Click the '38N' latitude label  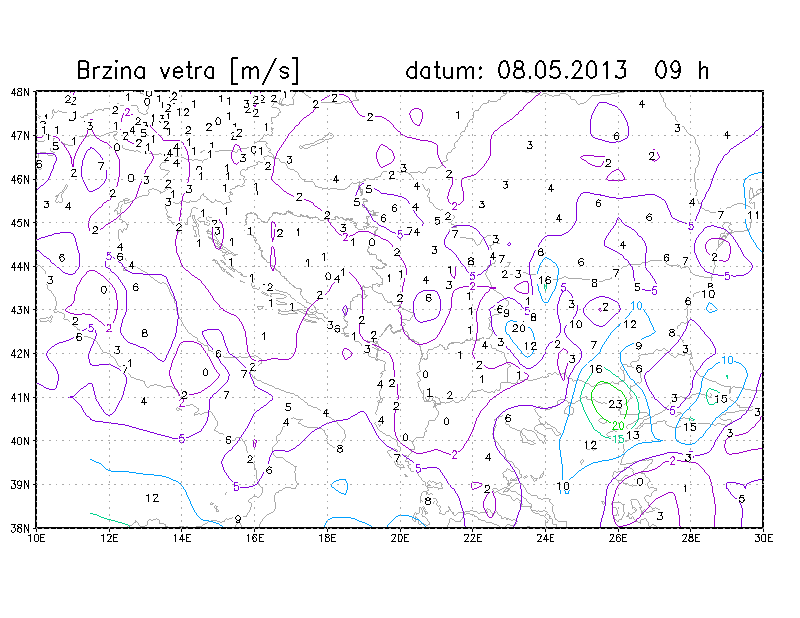click(x=20, y=528)
